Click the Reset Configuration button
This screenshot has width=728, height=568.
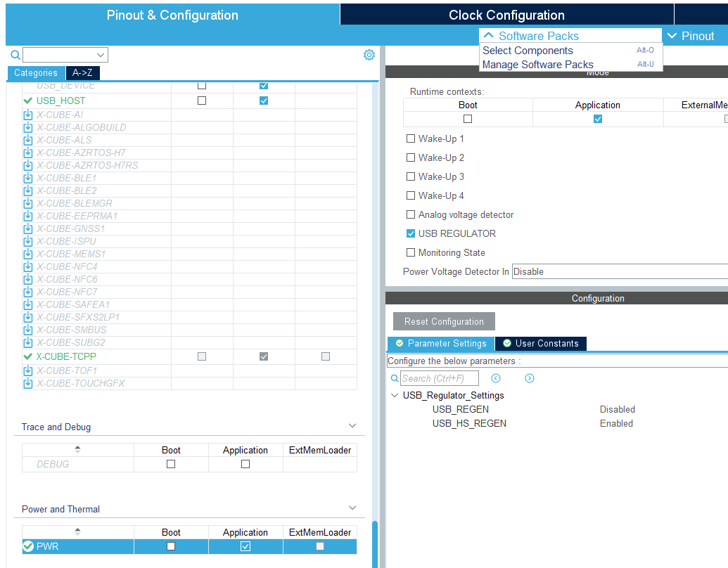[x=443, y=321]
